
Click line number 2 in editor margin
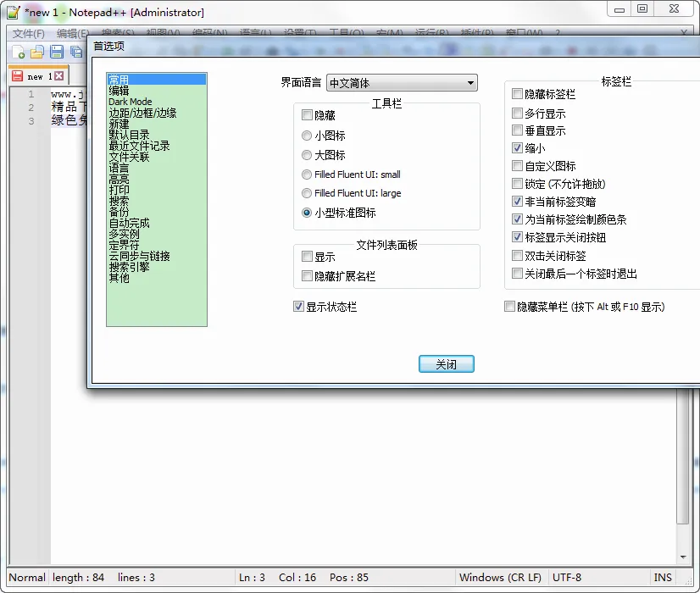point(31,107)
